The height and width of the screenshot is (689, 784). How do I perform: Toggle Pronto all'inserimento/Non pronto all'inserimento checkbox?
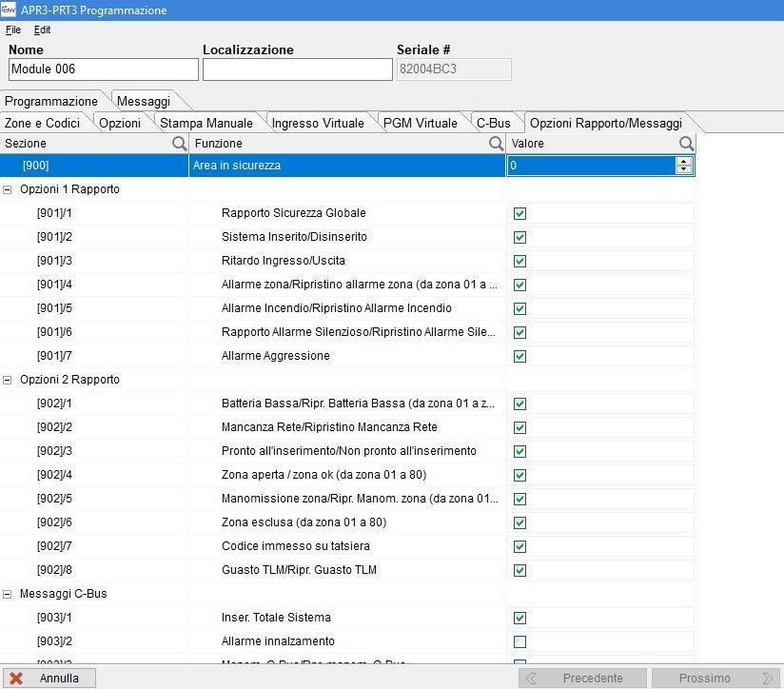pos(520,451)
